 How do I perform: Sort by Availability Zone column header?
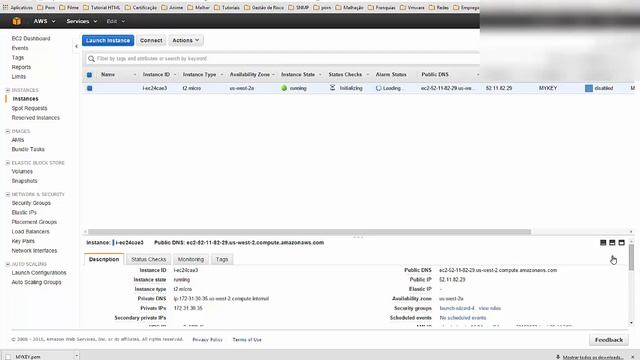250,75
